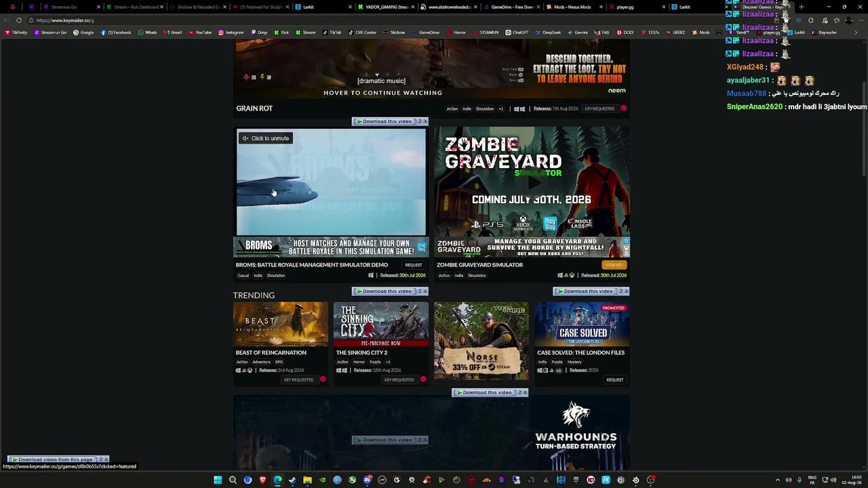Screen dimensions: 868x488
Task: Open Brave browser from the taskbar
Action: point(262,480)
